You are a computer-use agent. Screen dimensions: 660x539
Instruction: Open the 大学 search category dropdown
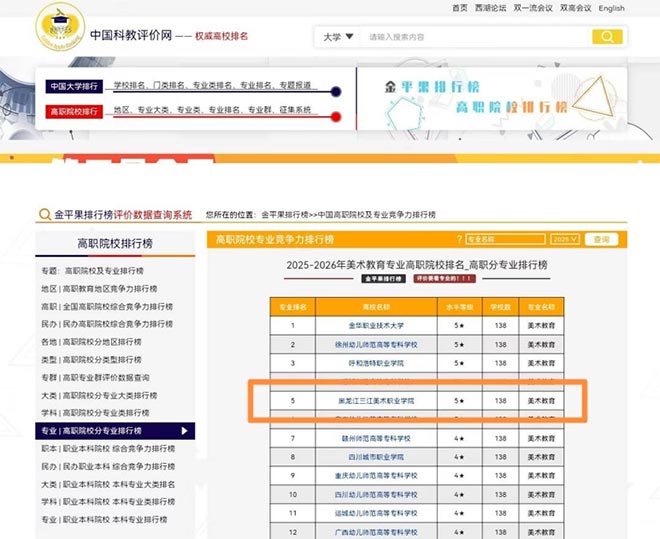coord(339,37)
